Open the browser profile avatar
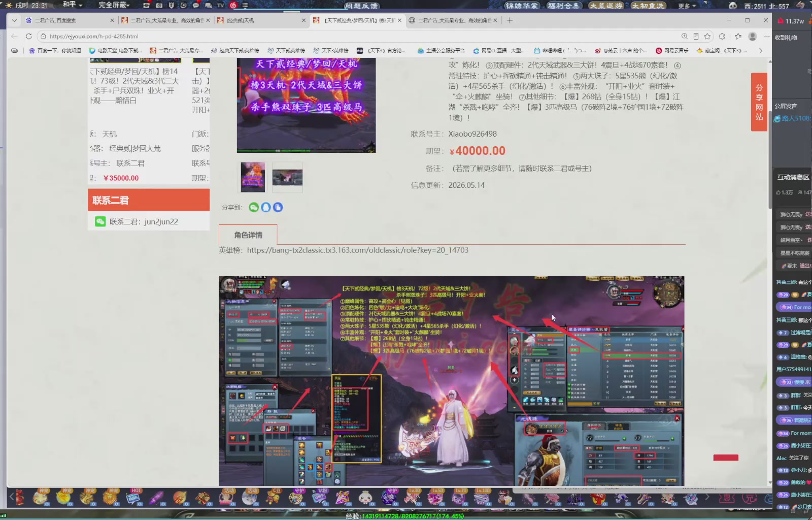The height and width of the screenshot is (520, 812). pyautogui.click(x=753, y=36)
